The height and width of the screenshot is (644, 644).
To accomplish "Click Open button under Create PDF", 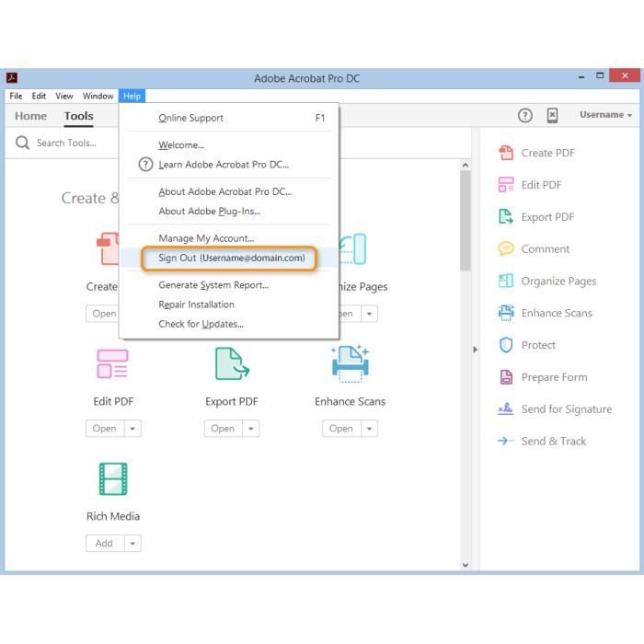I will click(102, 314).
